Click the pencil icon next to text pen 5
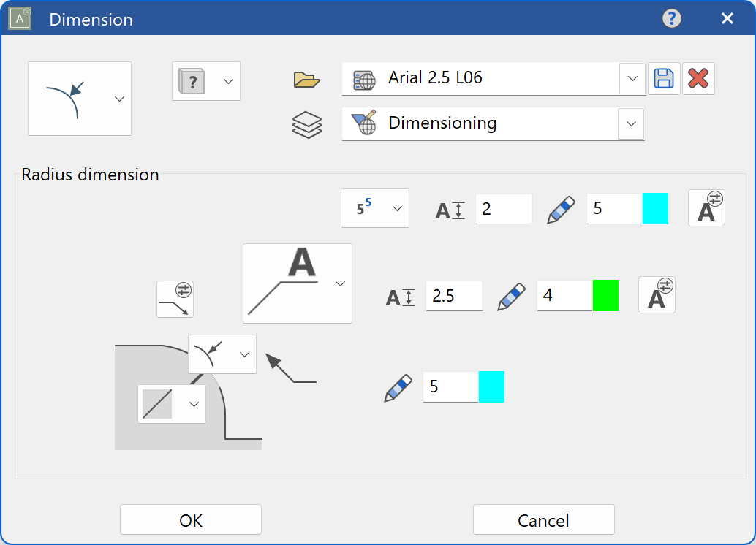Screen dimensions: 756x545 [560, 208]
